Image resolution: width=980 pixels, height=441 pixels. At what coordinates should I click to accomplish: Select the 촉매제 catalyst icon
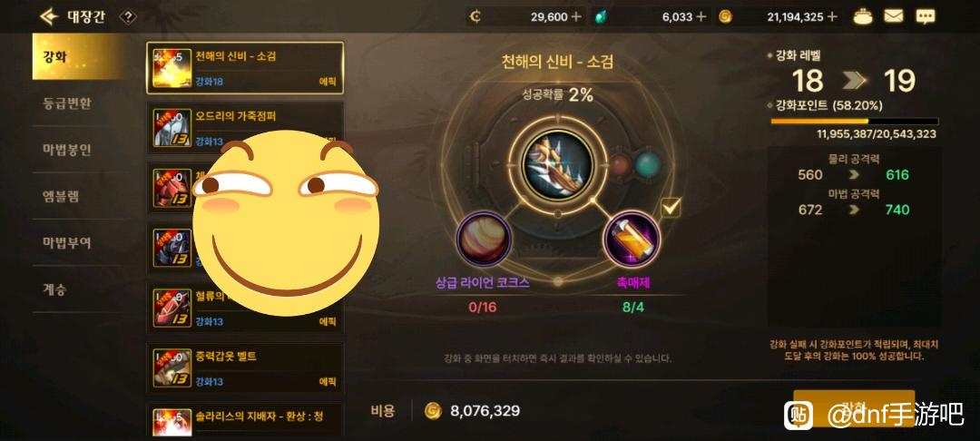pyautogui.click(x=632, y=239)
